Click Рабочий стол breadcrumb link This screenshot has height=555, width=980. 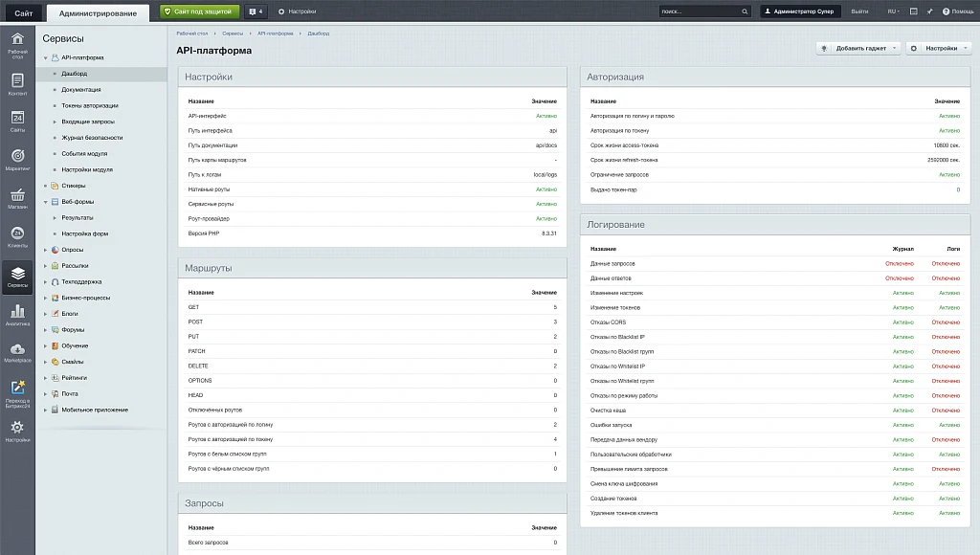[191, 33]
